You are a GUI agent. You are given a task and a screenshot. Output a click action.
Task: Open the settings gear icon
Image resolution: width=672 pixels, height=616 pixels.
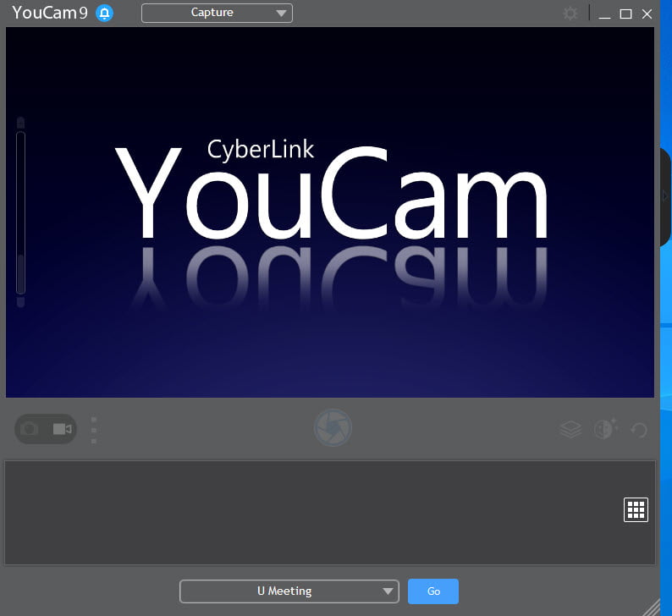point(570,14)
